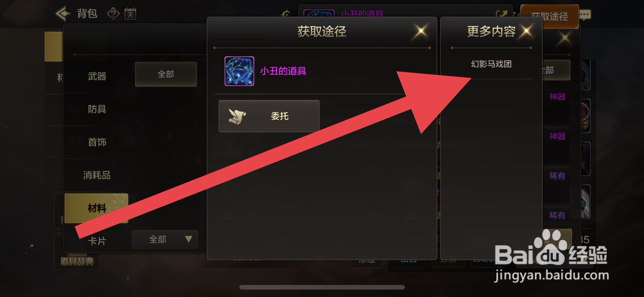Viewport: 644px width, 297px height.
Task: Click the share arrow icon at top
Action: click(x=502, y=14)
